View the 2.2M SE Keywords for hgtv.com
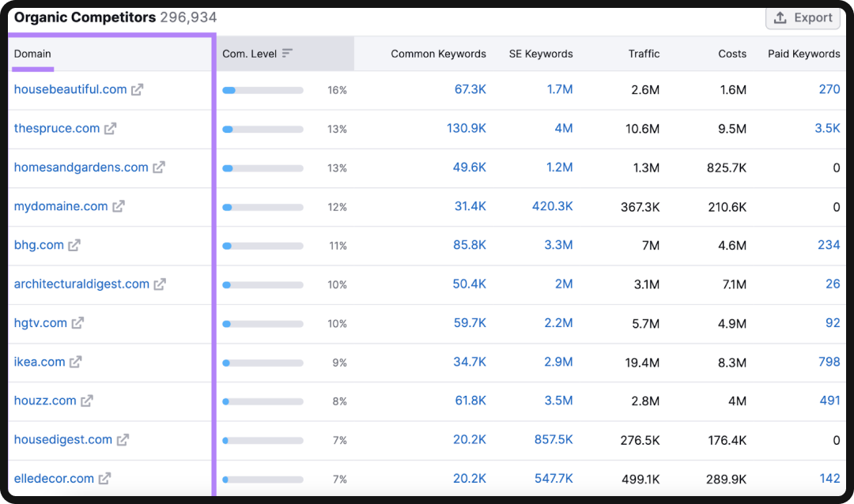The height and width of the screenshot is (504, 854). (559, 322)
